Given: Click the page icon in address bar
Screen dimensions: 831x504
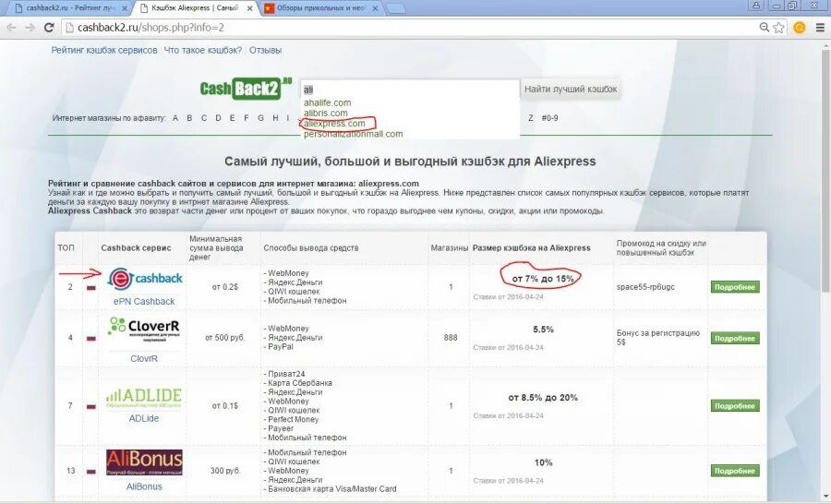Looking at the screenshot, I should 69,28.
